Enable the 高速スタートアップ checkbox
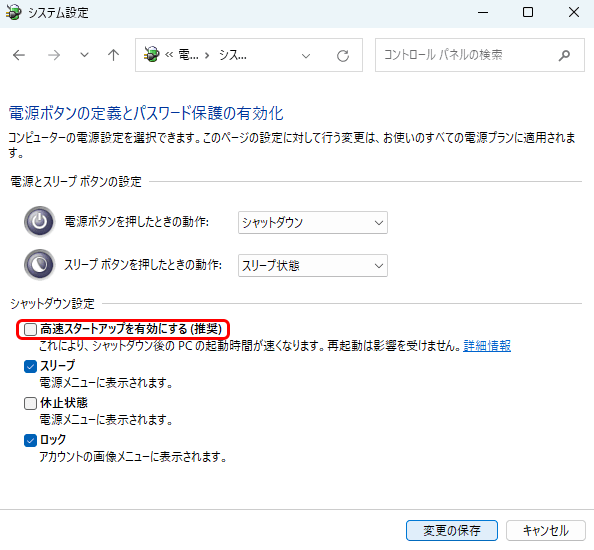Viewport: 594px width, 550px height. pos(30,329)
